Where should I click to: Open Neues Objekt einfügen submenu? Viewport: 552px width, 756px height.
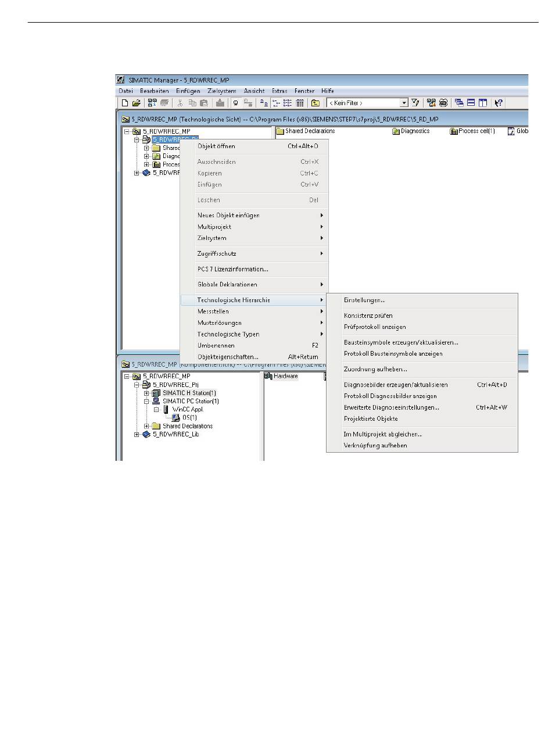[255, 216]
